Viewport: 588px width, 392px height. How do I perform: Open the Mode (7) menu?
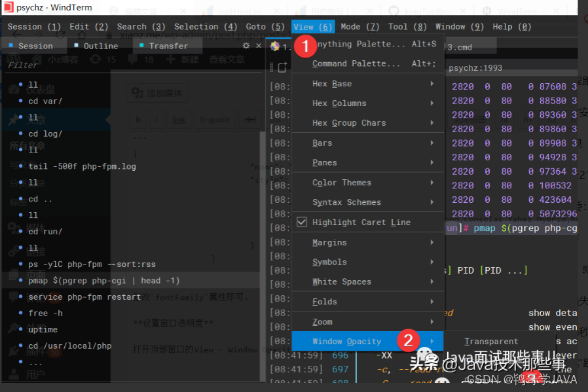[x=360, y=27]
